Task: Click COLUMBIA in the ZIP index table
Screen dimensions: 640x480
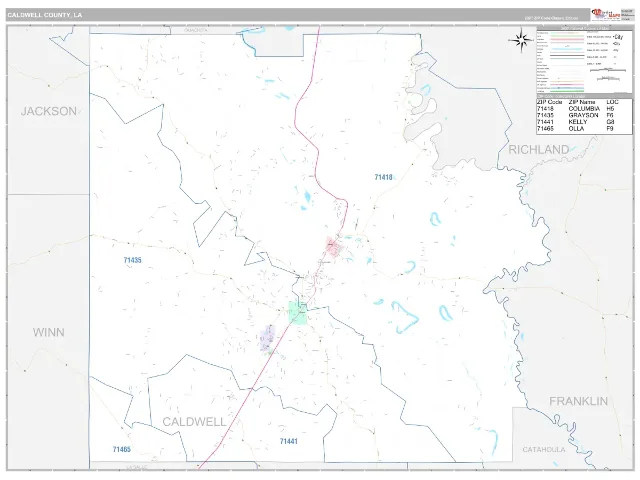Action: click(x=584, y=109)
